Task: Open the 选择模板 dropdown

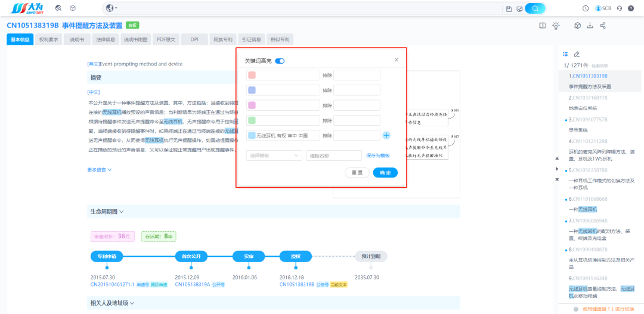Action: [274, 156]
